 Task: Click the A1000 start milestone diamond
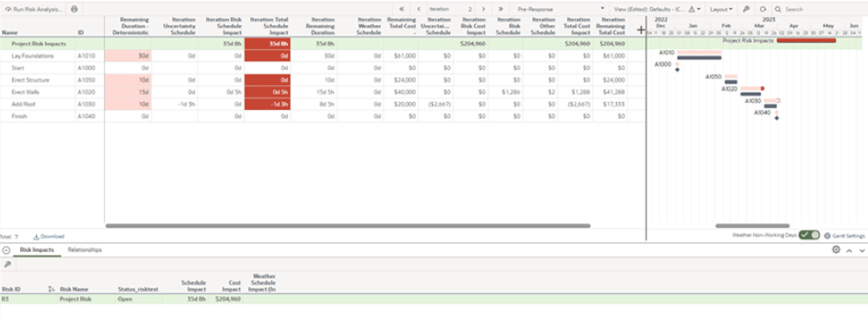(x=677, y=70)
